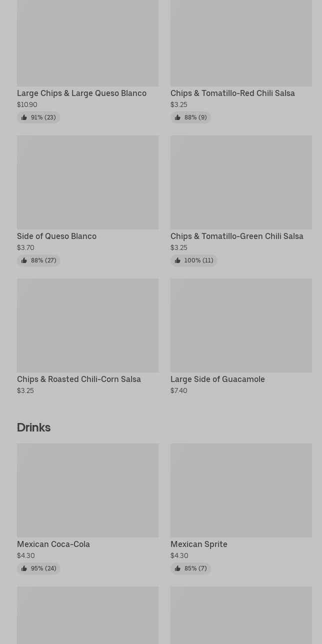Click the Large Side of Guacamole name
This screenshot has height=644, width=322.
tap(217, 379)
